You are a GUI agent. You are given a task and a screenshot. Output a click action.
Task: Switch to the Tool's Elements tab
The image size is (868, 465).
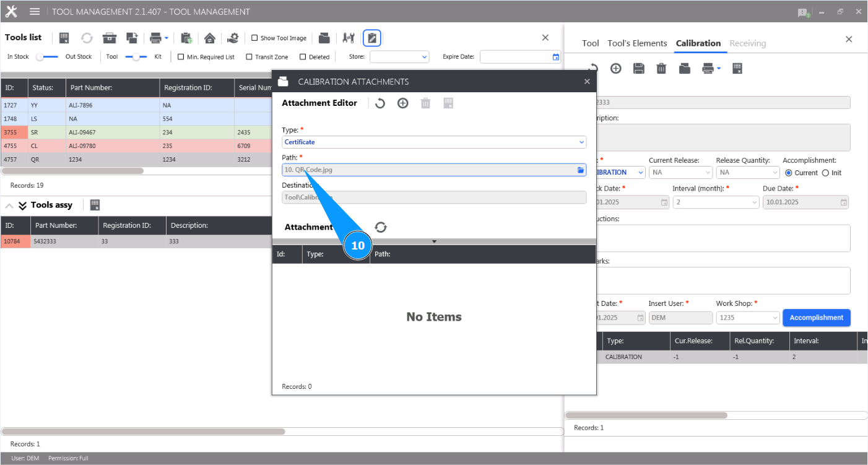(x=637, y=43)
